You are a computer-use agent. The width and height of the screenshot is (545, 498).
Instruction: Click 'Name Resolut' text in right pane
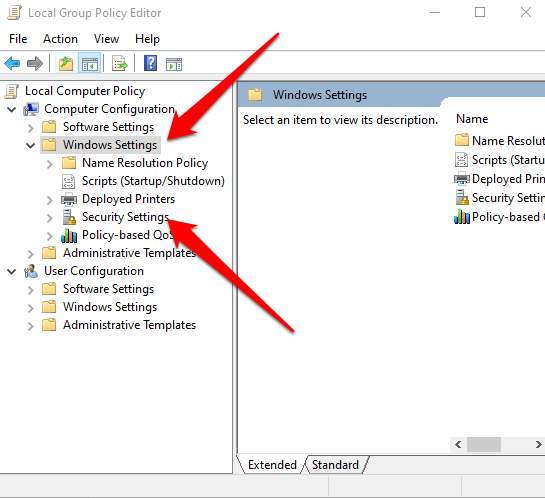(508, 140)
